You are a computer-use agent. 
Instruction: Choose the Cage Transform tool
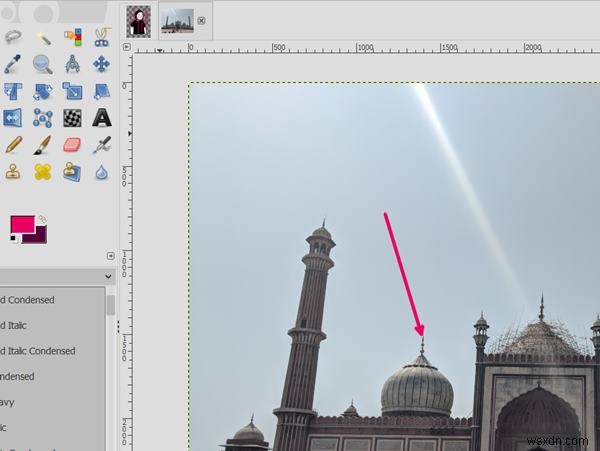tap(42, 118)
